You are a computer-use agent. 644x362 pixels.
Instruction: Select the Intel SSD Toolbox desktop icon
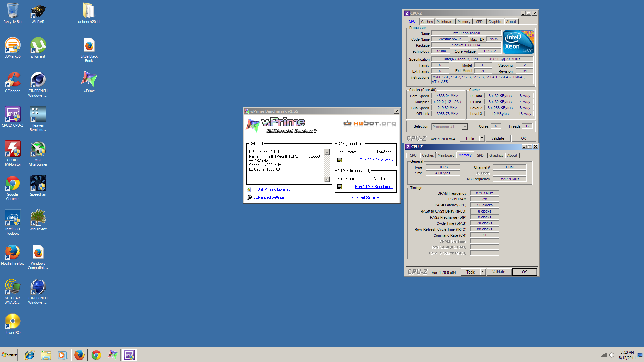click(12, 223)
